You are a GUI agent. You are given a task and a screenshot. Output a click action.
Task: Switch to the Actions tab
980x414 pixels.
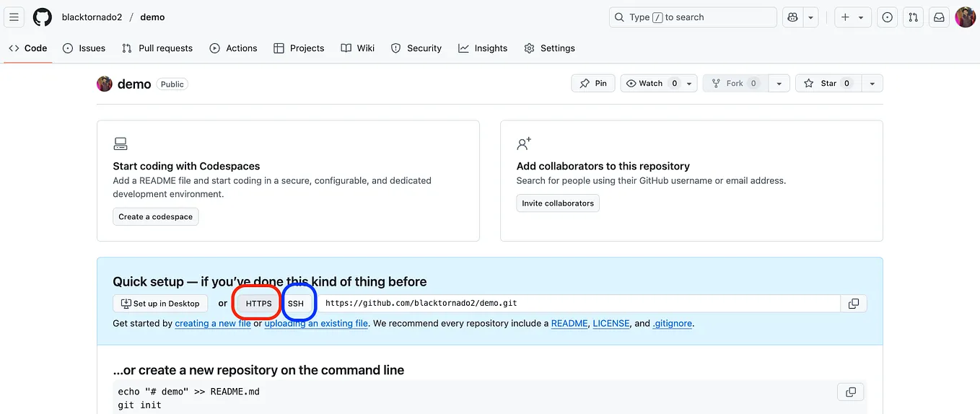(x=233, y=48)
